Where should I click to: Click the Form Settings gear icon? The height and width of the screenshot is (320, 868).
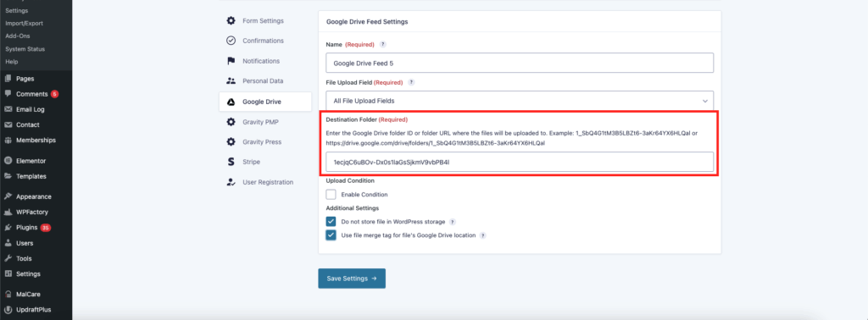click(231, 21)
